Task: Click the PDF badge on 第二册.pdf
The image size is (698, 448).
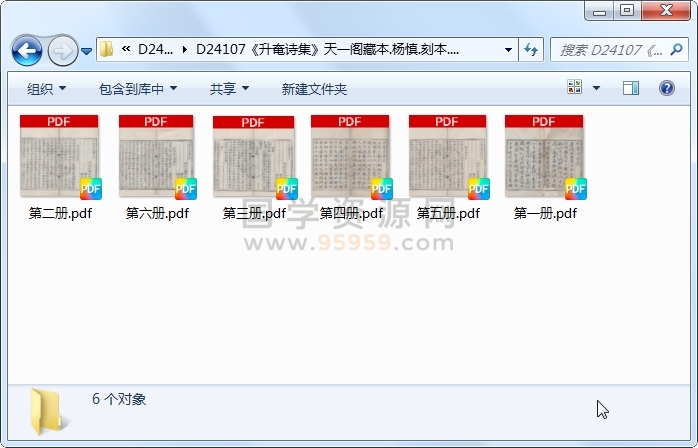Action: (91, 189)
